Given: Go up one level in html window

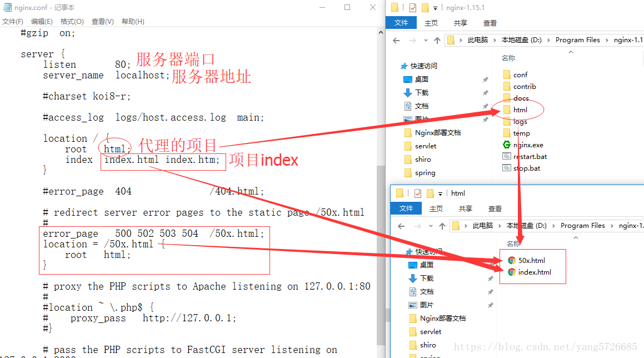Looking at the screenshot, I should point(442,226).
